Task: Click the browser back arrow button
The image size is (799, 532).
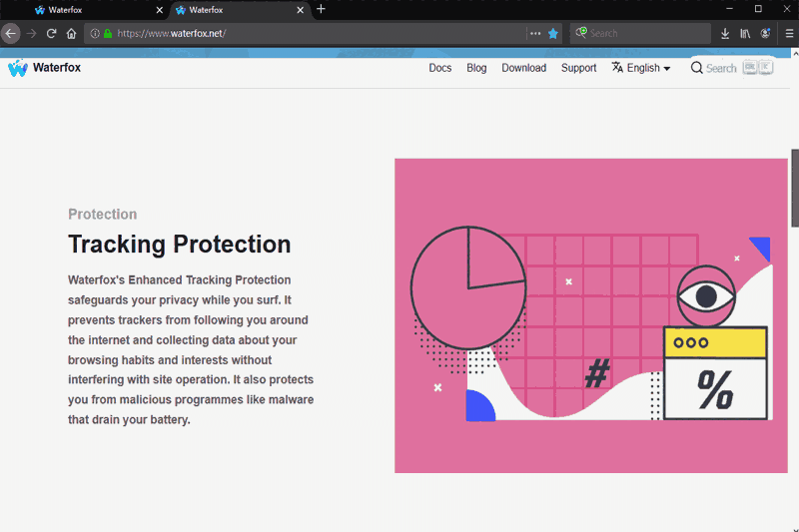Action: click(x=10, y=33)
